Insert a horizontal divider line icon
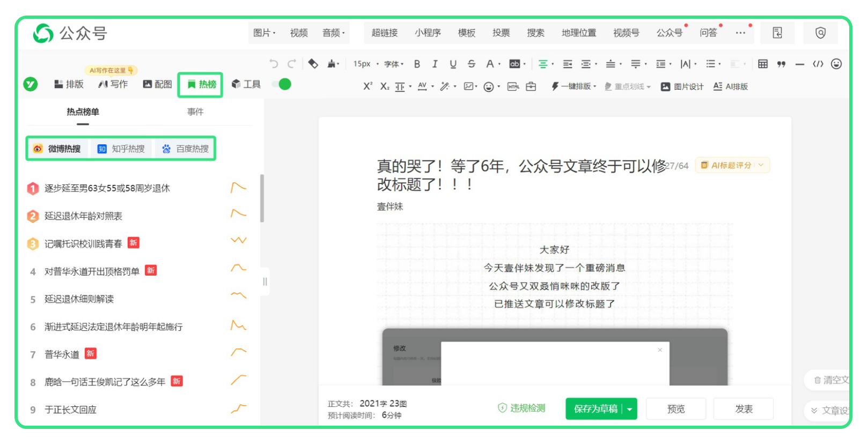The height and width of the screenshot is (445, 868). click(800, 64)
